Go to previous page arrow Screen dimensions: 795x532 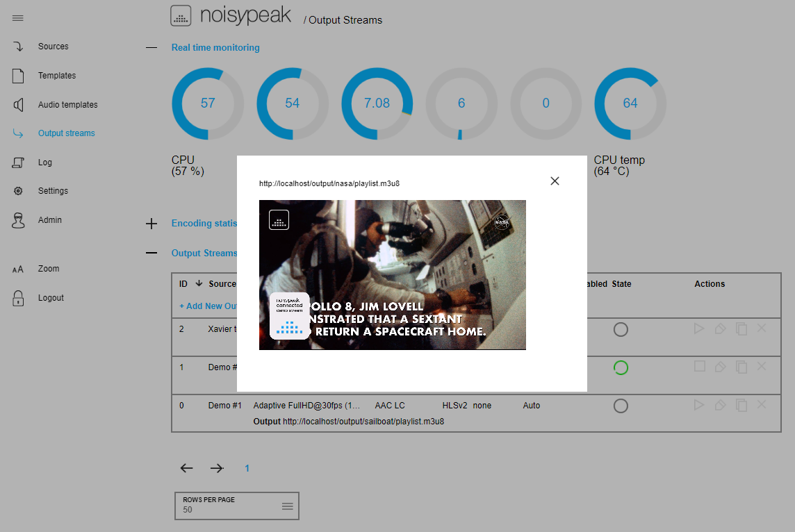(x=186, y=468)
